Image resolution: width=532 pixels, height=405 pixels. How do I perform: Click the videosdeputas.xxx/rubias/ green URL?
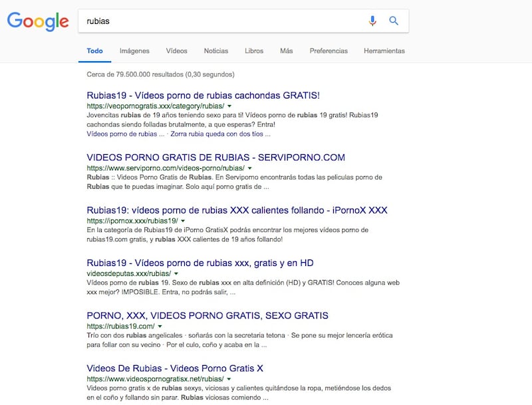[x=128, y=274]
